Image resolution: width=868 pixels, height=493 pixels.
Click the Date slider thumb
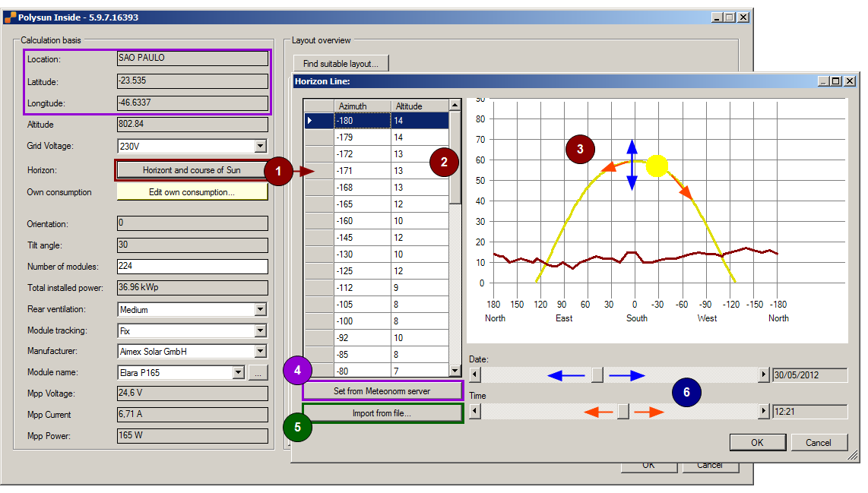point(597,375)
